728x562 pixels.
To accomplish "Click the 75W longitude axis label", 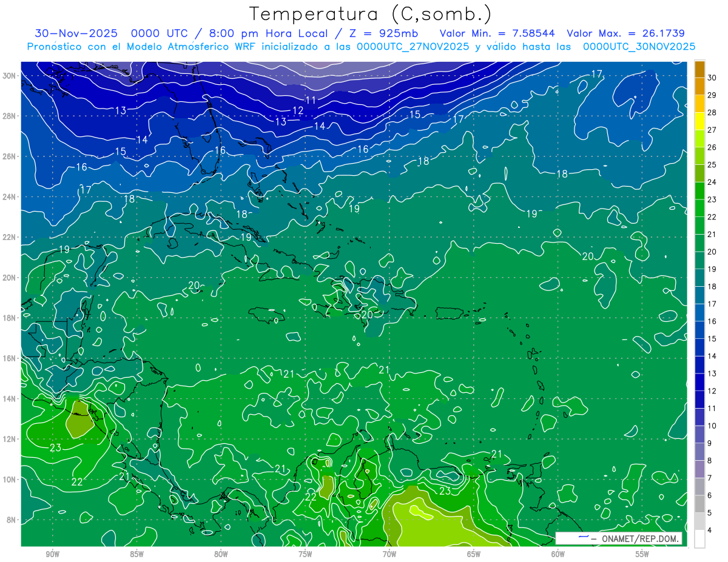I will point(305,554).
